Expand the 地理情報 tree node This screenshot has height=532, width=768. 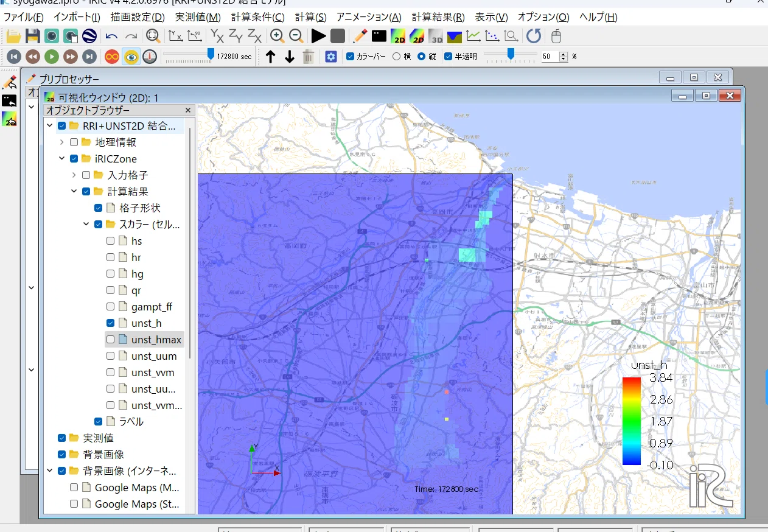pos(61,142)
